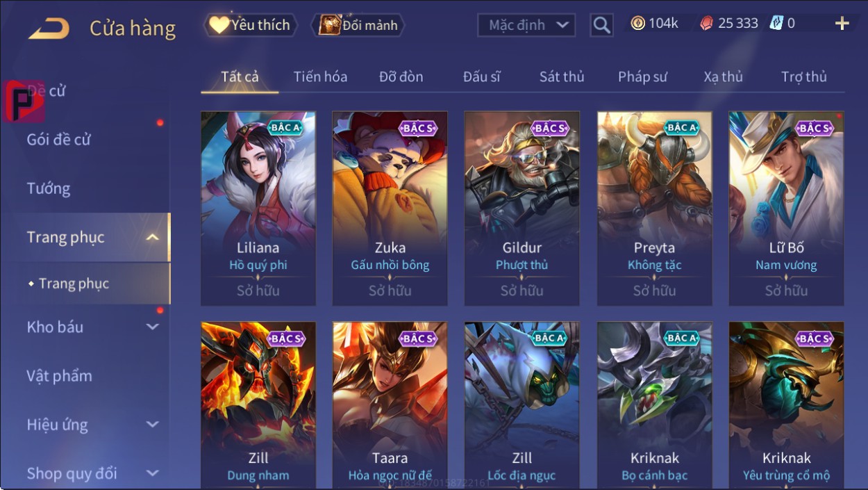Screen dimensions: 868x490
Task: Expand the Hiệu ứng sidebar section
Action: click(x=153, y=424)
